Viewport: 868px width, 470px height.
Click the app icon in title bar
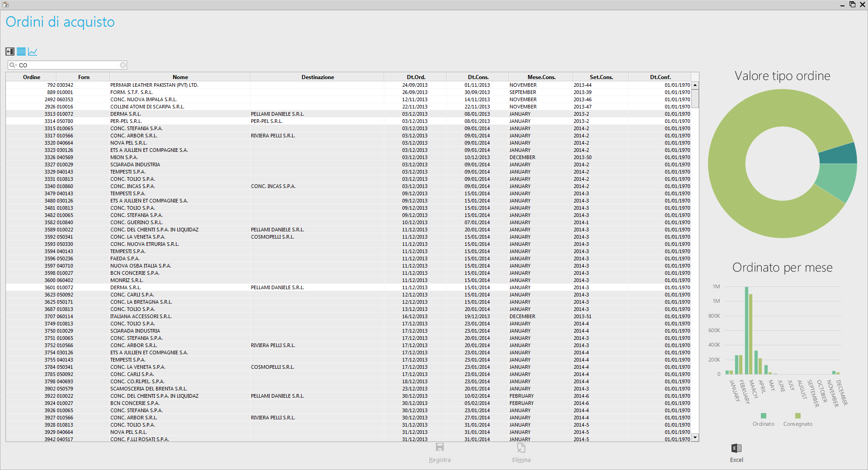[x=6, y=5]
